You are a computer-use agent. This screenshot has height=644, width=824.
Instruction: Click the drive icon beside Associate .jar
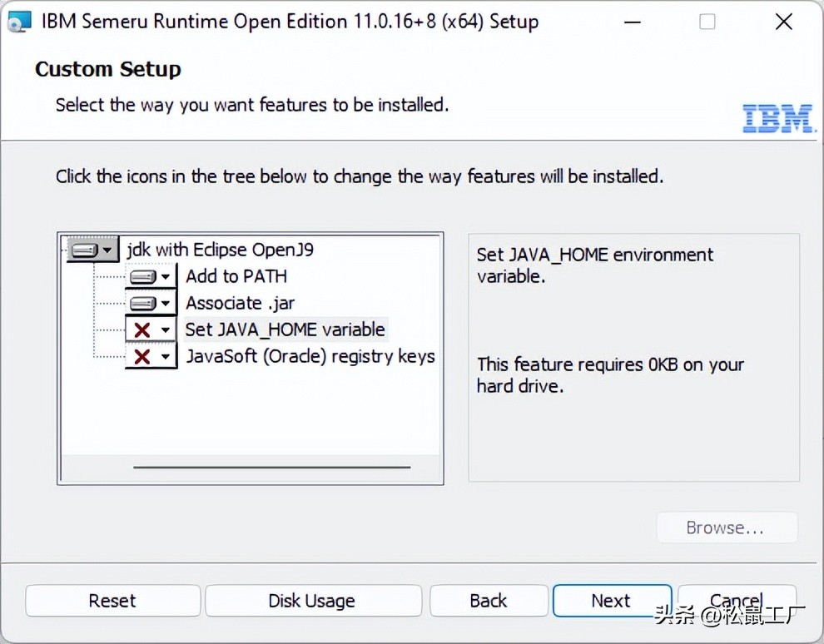click(x=145, y=302)
